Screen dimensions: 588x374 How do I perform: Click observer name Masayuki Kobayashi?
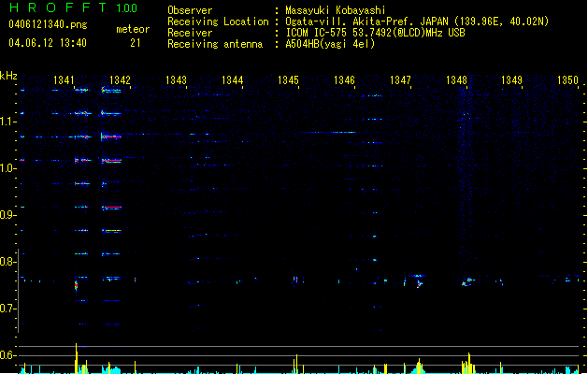336,10
